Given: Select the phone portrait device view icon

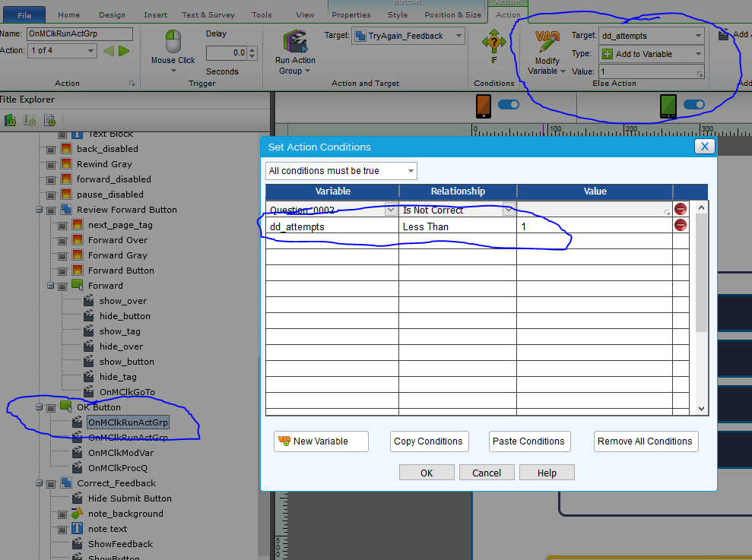Looking at the screenshot, I should (x=484, y=106).
